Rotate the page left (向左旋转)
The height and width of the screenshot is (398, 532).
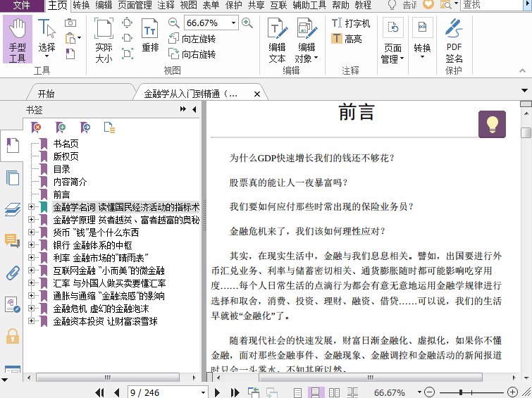click(x=192, y=39)
